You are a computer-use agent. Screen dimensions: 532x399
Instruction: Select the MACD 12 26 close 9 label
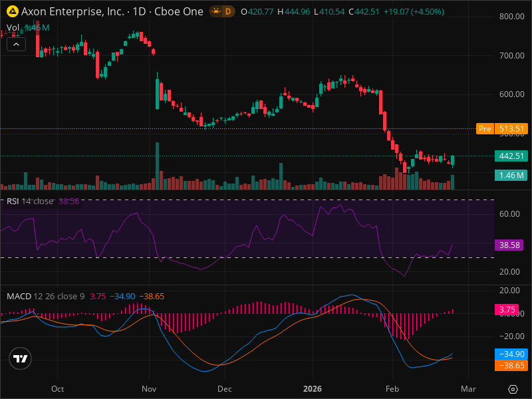coord(45,296)
